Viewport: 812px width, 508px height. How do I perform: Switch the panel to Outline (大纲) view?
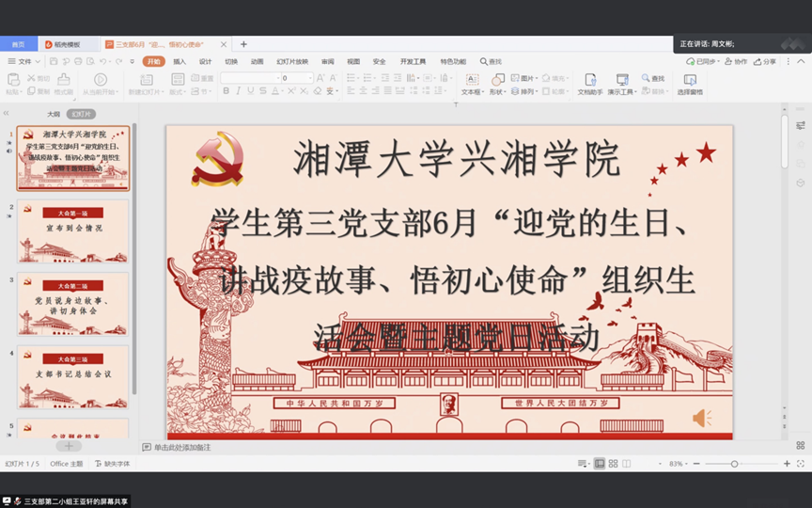coord(54,114)
